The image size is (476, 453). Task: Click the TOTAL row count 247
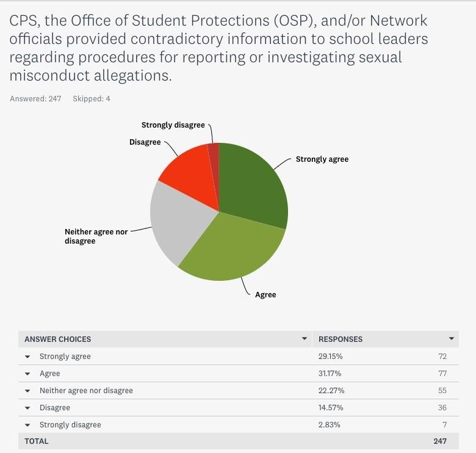coord(440,441)
